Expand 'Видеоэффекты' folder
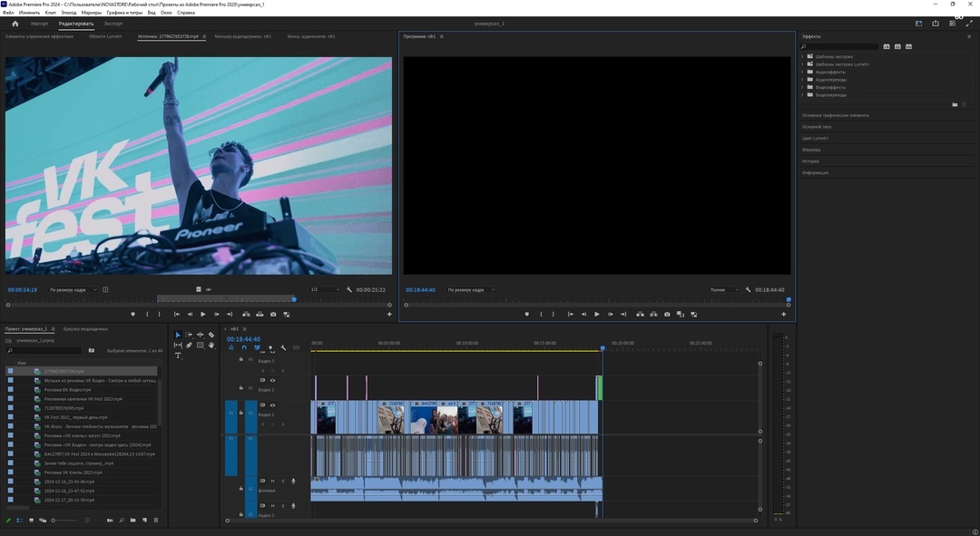The width and height of the screenshot is (980, 536). 802,87
